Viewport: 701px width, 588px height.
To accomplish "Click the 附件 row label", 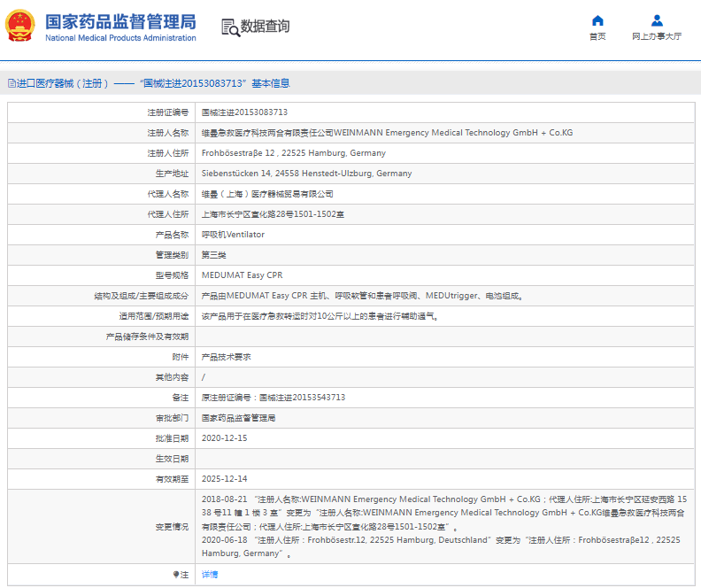I will point(181,357).
